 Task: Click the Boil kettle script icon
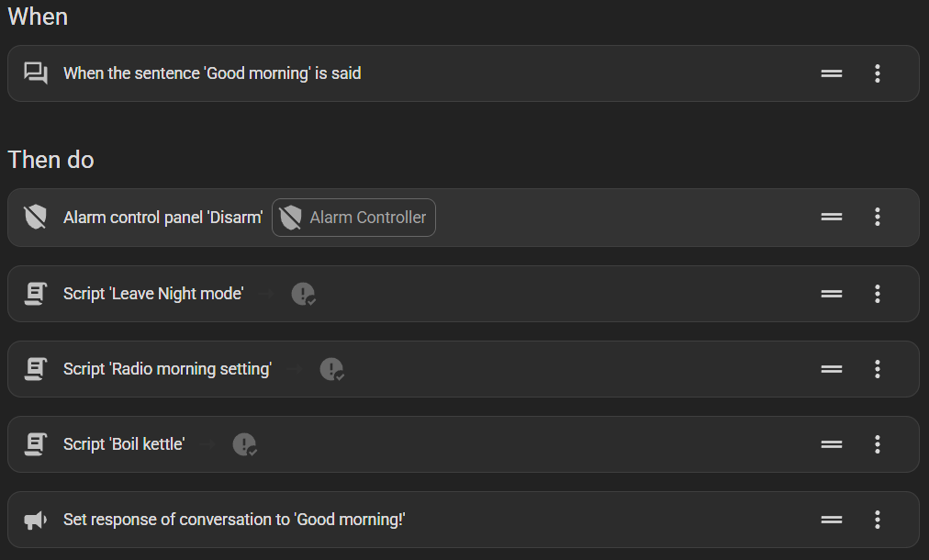click(x=36, y=444)
